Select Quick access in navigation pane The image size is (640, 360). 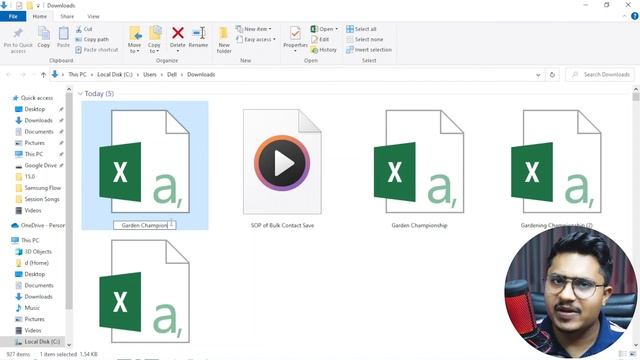[x=33, y=98]
